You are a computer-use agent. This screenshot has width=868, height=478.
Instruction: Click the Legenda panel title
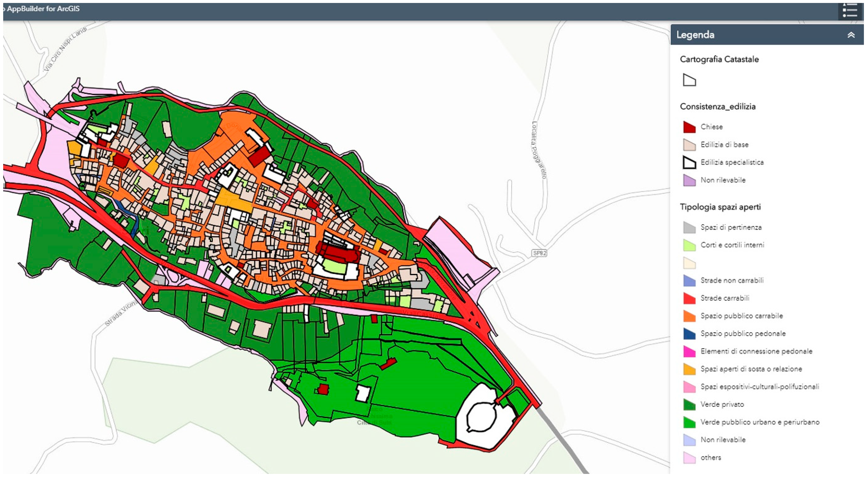[695, 35]
